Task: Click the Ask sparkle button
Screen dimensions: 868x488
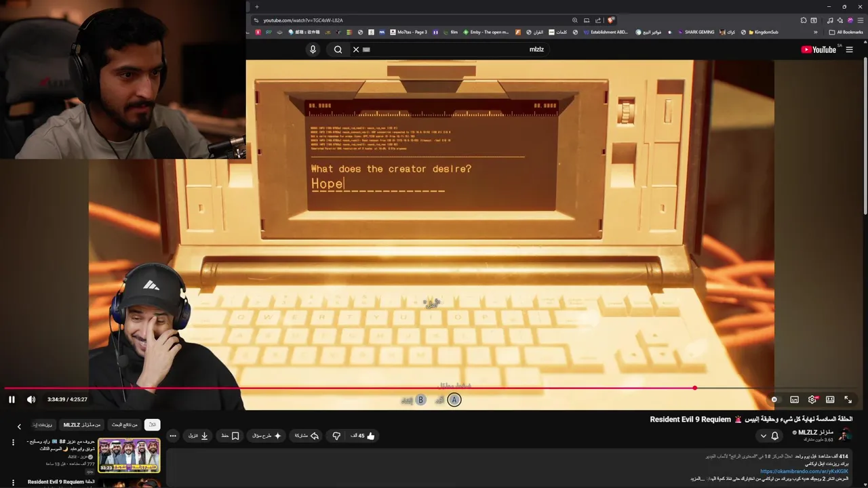Action: [267, 436]
